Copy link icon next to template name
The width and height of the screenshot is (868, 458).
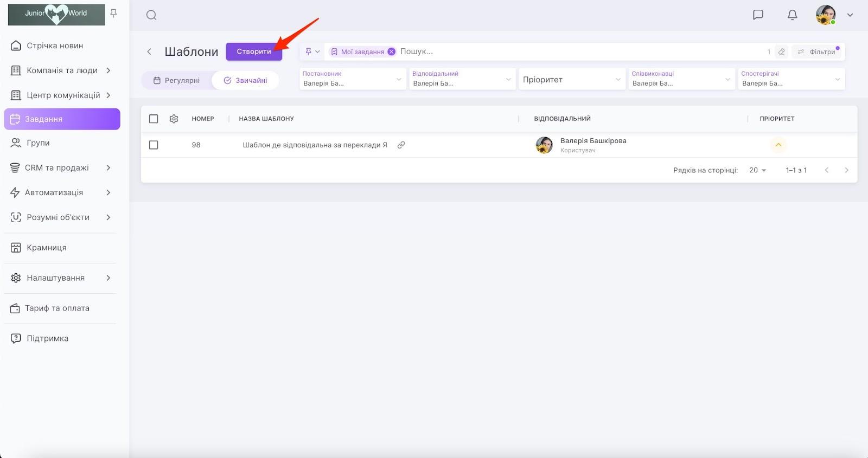[401, 145]
